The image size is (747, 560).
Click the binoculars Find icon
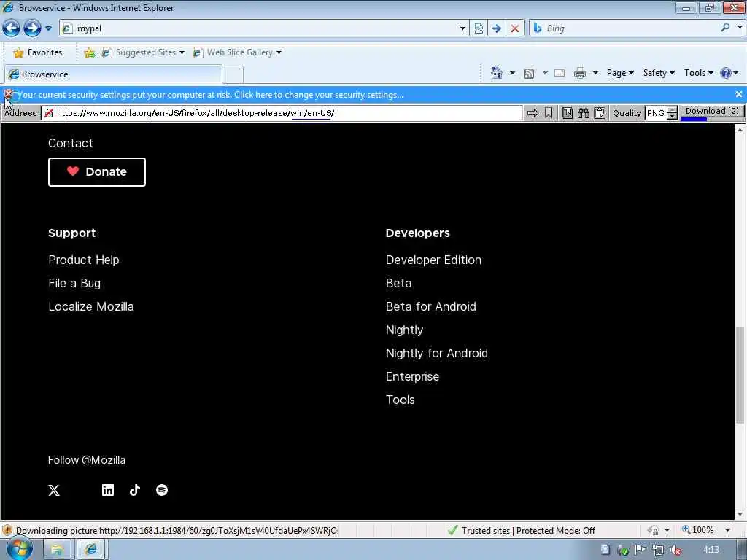click(x=583, y=113)
